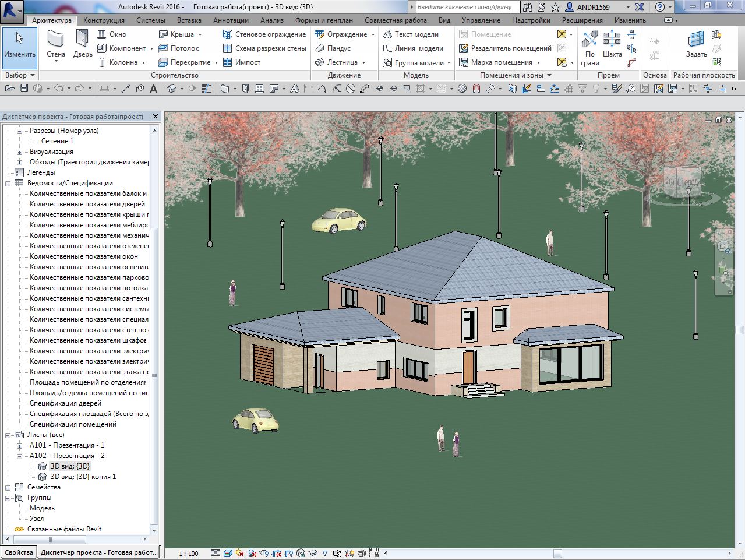Click the 1 : 100 view scale
This screenshot has width=745, height=560.
(x=189, y=553)
